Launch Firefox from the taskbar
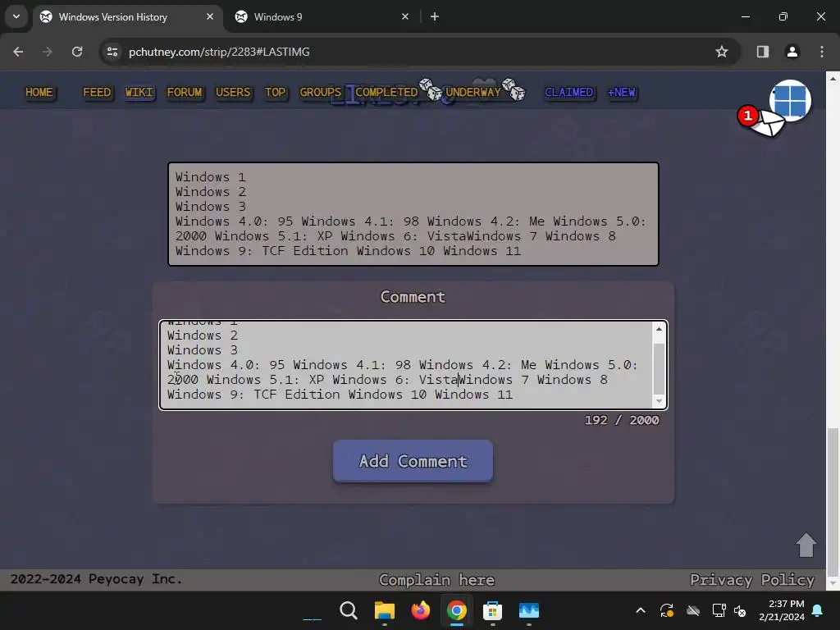 pyautogui.click(x=421, y=610)
